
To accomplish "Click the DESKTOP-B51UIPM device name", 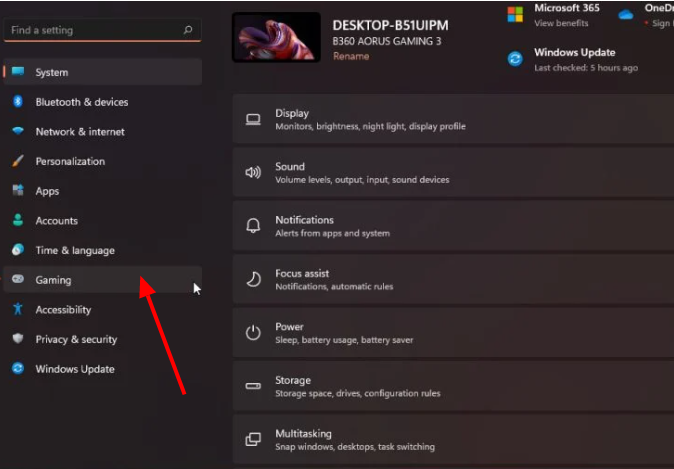I will pos(390,25).
